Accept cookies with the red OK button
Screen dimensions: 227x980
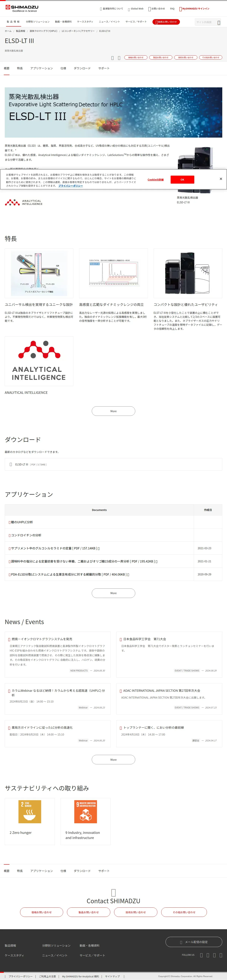pos(182,179)
